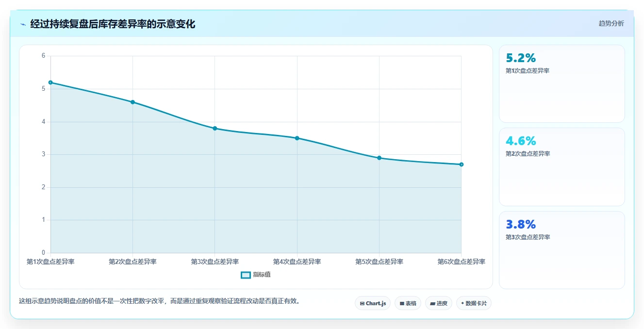Click the y-axis value 6

[43, 56]
